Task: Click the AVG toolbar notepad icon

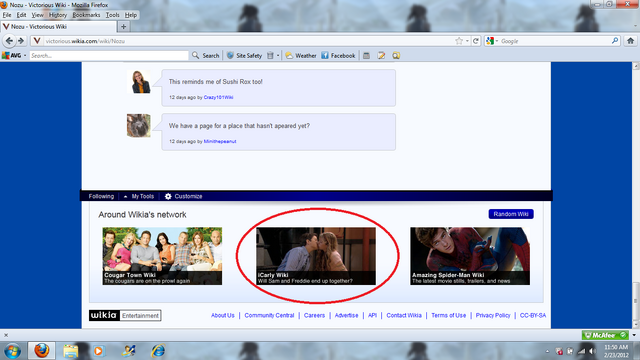Action: (x=381, y=56)
